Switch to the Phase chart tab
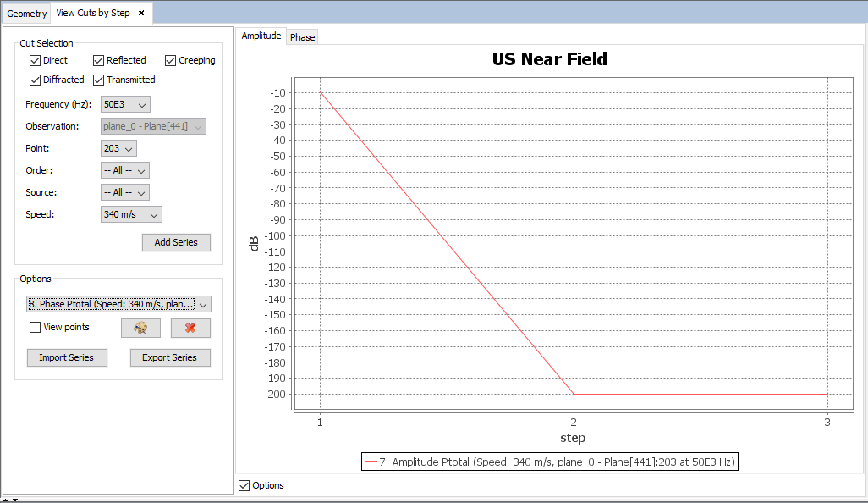This screenshot has height=503, width=868. [302, 37]
